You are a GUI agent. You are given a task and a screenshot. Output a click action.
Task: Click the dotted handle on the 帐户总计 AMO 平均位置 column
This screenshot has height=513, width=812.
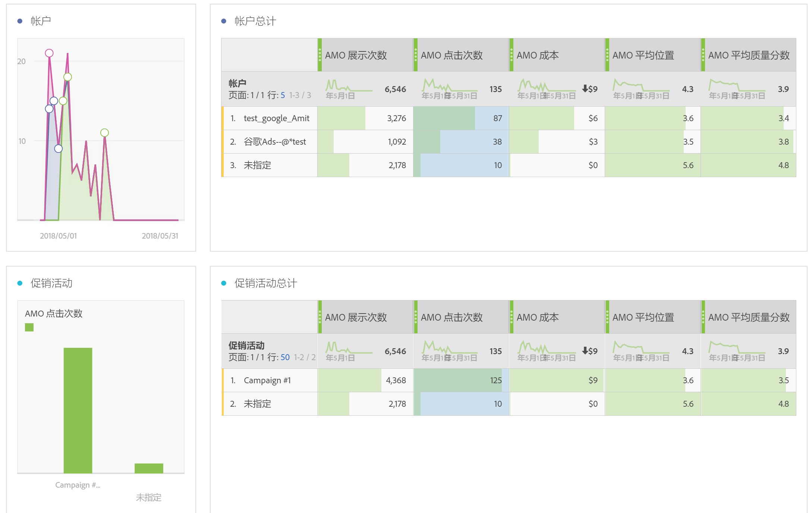tap(607, 55)
